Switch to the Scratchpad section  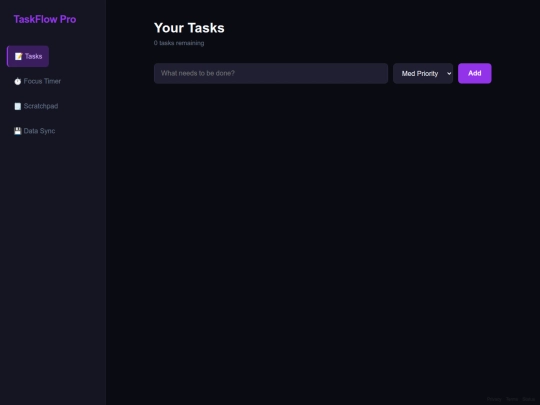point(36,106)
